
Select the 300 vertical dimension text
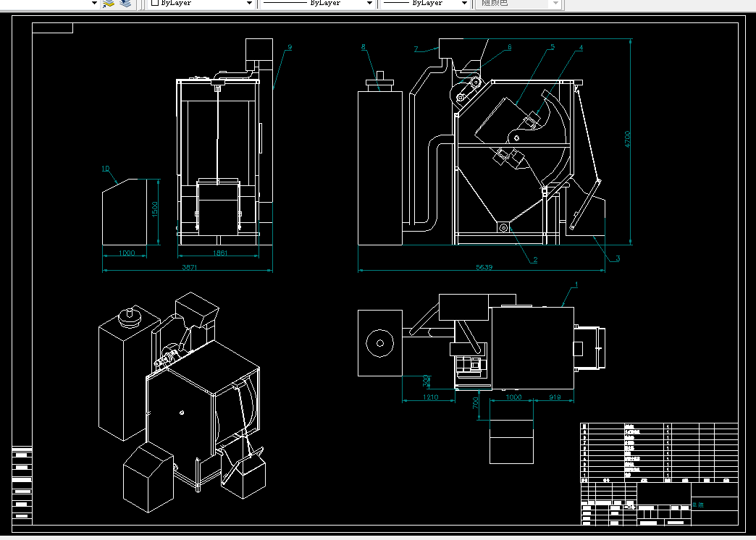[x=426, y=381]
